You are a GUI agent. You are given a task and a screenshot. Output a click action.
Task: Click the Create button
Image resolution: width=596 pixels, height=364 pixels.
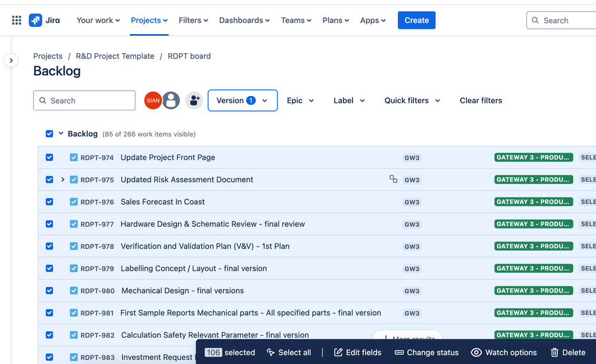pos(416,20)
